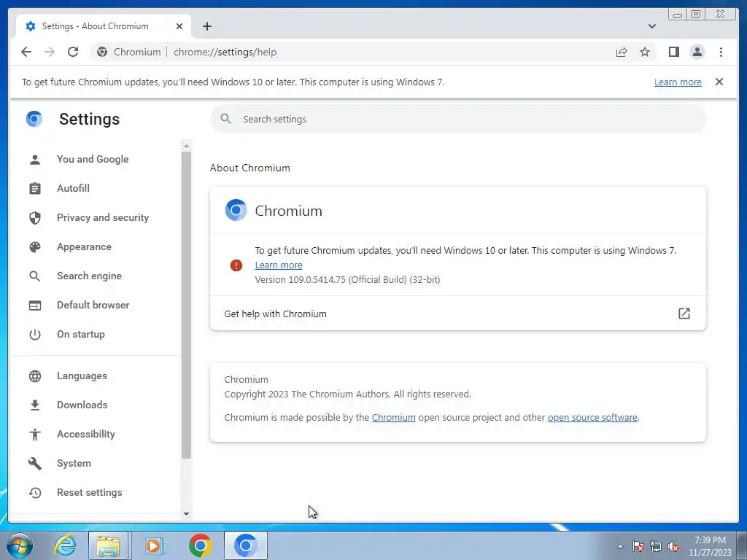The image size is (747, 560).
Task: Click the address bar URL chrome://settings/help
Action: pyautogui.click(x=225, y=52)
